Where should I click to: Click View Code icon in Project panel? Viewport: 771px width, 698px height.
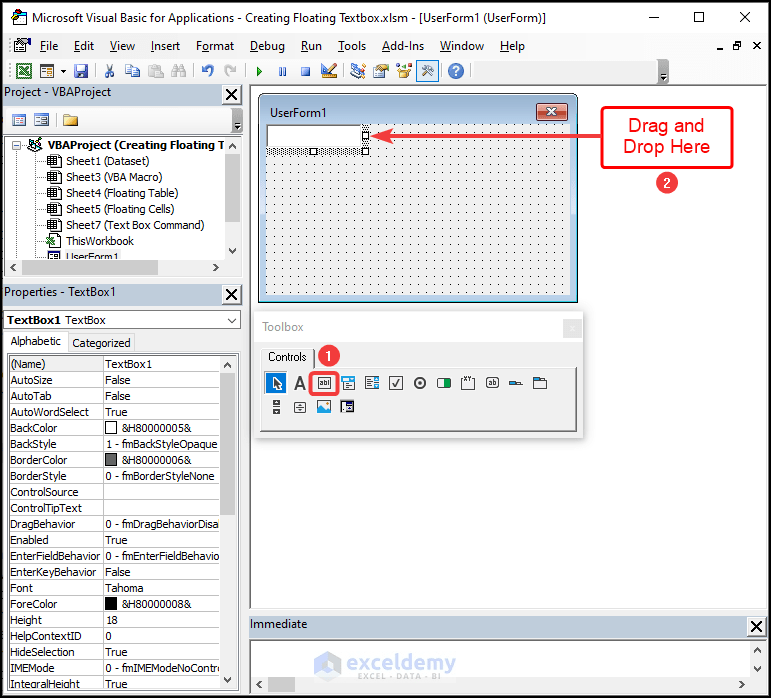(19, 120)
